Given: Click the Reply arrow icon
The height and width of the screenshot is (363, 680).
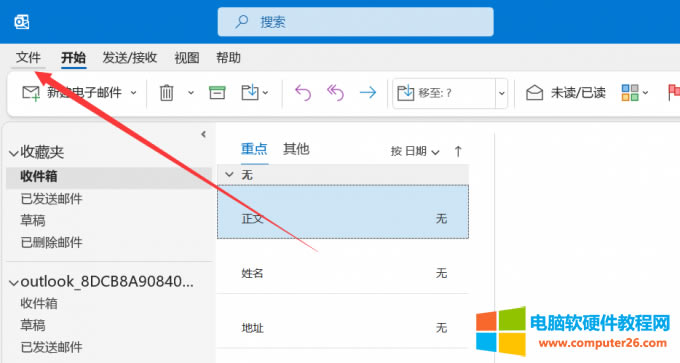Looking at the screenshot, I should (x=303, y=92).
